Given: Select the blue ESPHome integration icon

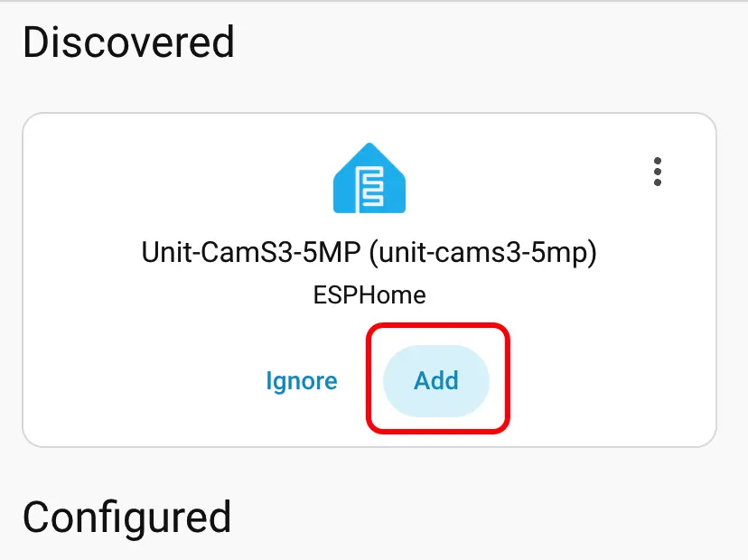Looking at the screenshot, I should point(369,178).
